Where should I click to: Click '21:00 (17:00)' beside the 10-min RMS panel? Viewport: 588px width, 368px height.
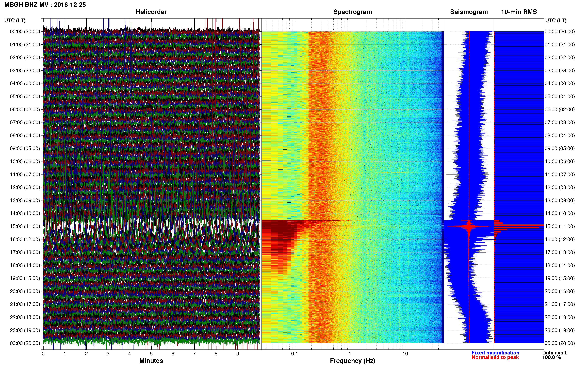tap(560, 304)
